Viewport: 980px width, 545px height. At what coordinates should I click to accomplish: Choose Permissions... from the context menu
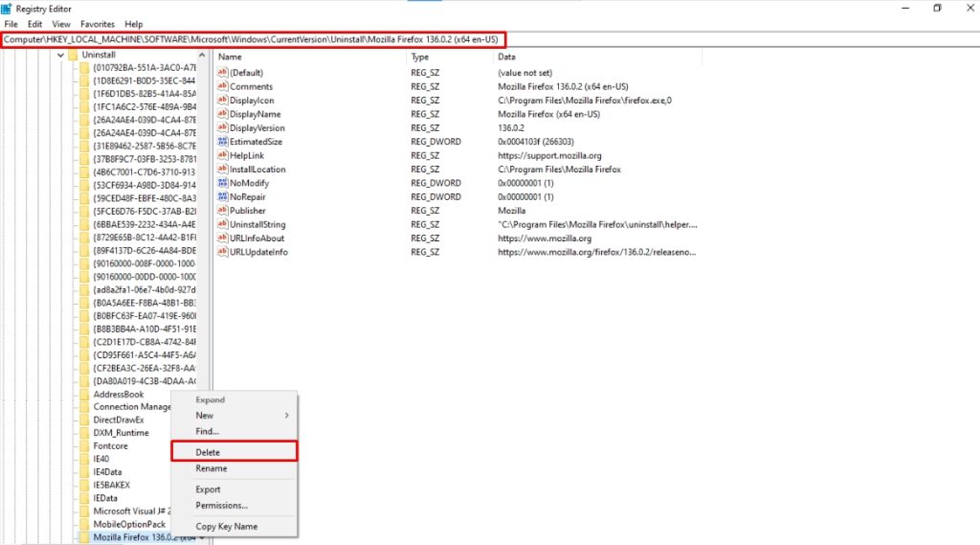tap(234, 506)
